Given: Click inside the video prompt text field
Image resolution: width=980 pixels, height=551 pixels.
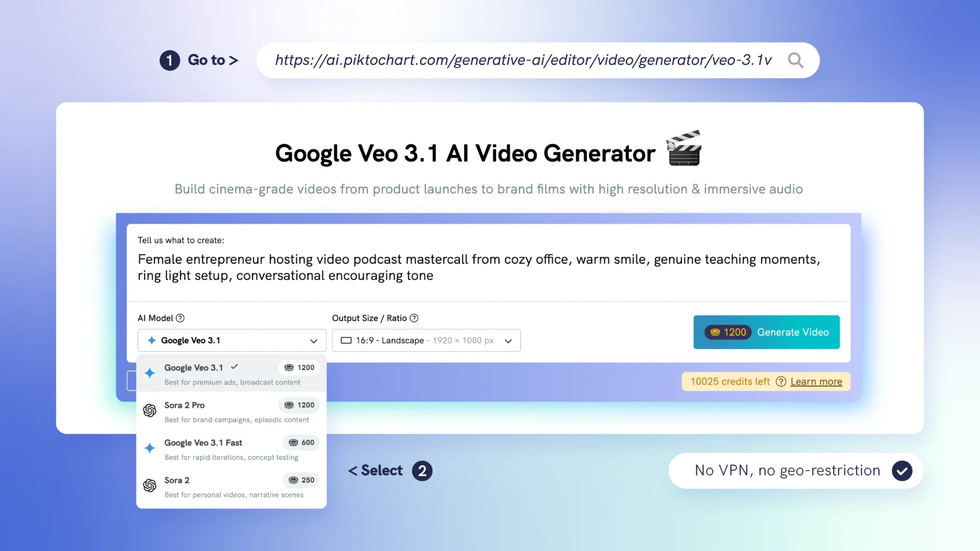Looking at the screenshot, I should pos(479,267).
